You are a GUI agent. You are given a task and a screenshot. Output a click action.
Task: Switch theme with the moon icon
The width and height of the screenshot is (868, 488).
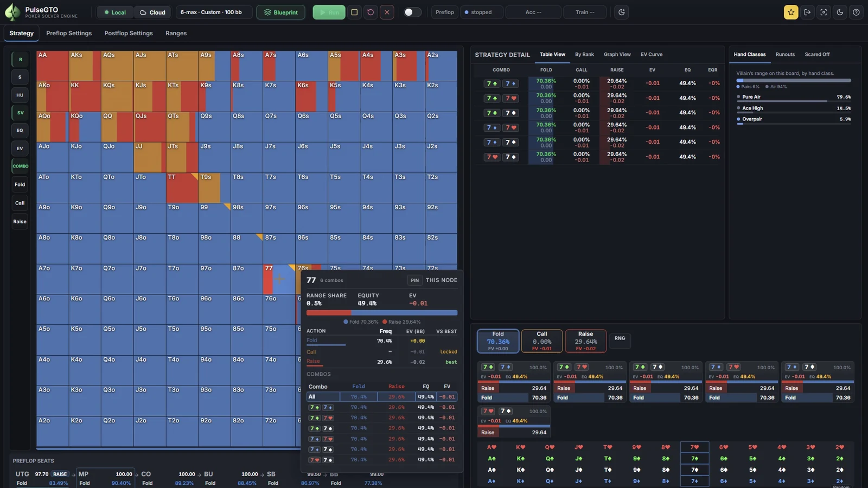[x=840, y=12]
